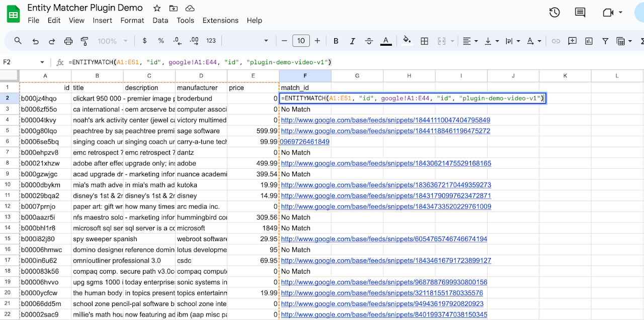The image size is (644, 320).
Task: Undo the last action
Action: [x=35, y=41]
